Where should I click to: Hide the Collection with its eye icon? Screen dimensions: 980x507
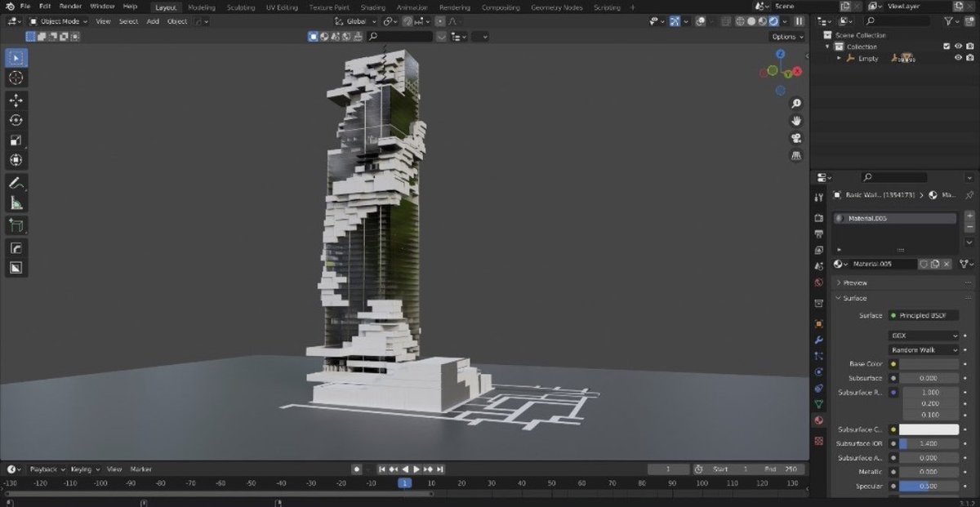tap(959, 47)
